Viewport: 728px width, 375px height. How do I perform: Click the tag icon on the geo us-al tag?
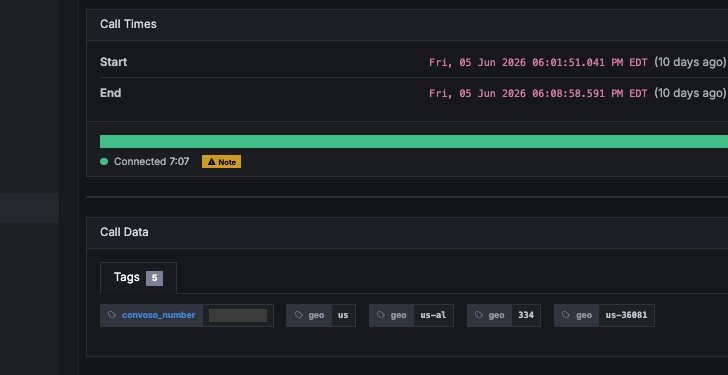point(381,315)
